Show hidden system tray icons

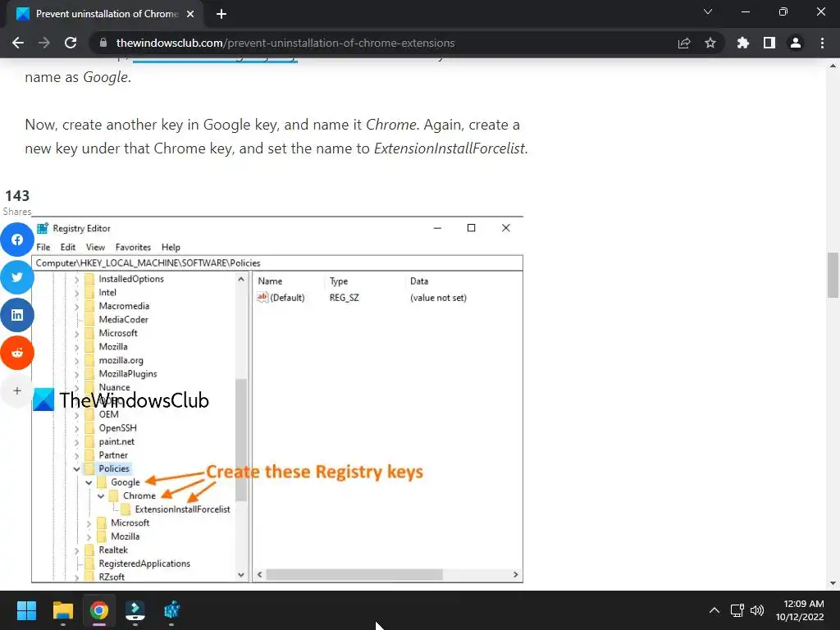(x=714, y=610)
